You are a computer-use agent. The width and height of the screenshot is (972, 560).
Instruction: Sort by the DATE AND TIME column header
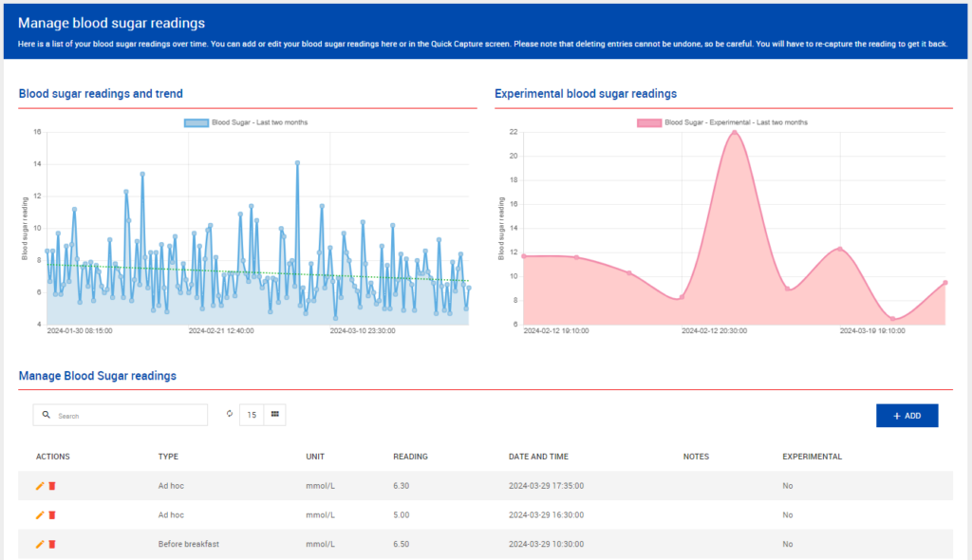tap(539, 457)
